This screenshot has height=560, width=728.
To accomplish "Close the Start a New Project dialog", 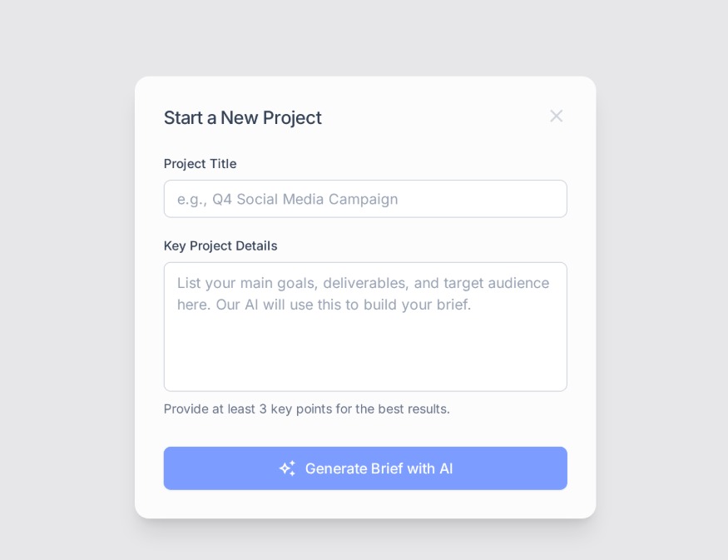I will [x=557, y=116].
